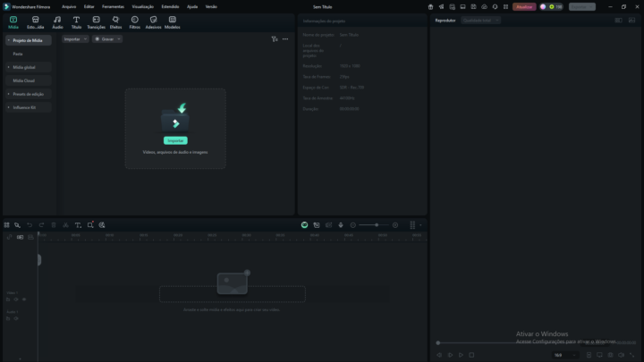Click the microphone voiceover icon
Screen dimensions: 644x362
pos(341,225)
